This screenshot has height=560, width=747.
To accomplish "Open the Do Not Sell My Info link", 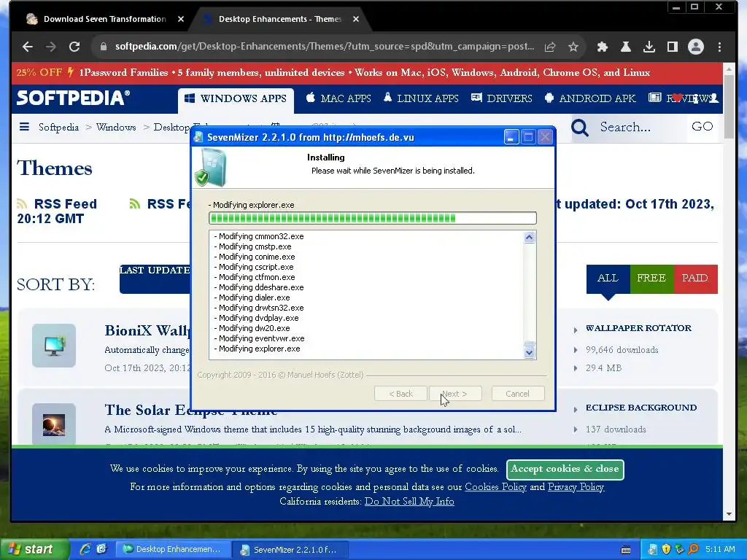I will [409, 502].
